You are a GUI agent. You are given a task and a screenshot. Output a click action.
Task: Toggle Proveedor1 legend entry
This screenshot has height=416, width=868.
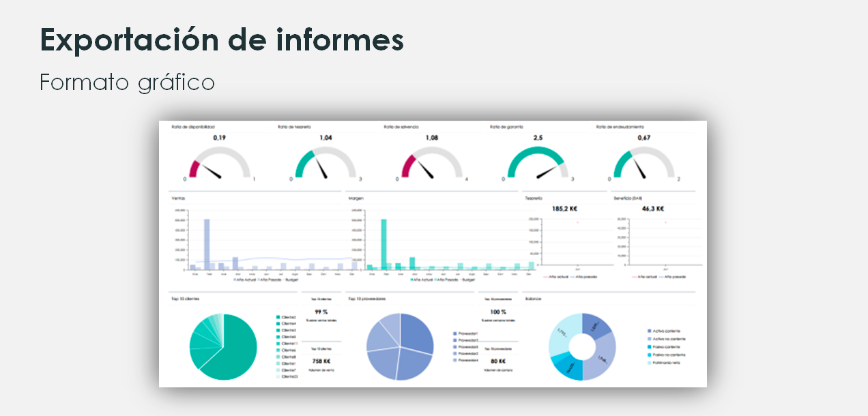tap(466, 333)
